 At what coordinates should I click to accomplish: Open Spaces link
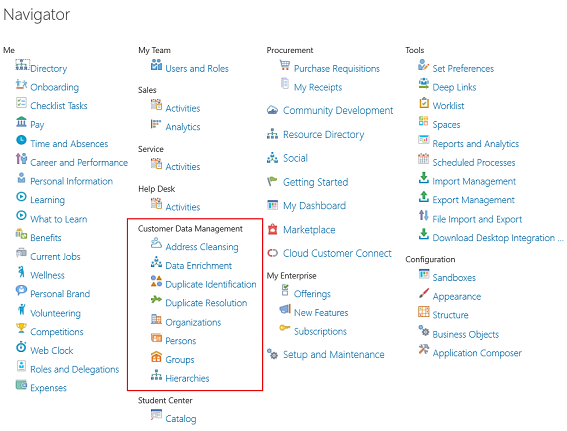click(x=446, y=125)
